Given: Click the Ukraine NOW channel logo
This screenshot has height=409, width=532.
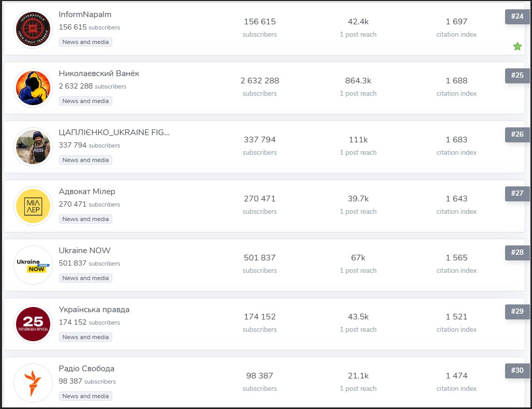Looking at the screenshot, I should click(x=33, y=265).
